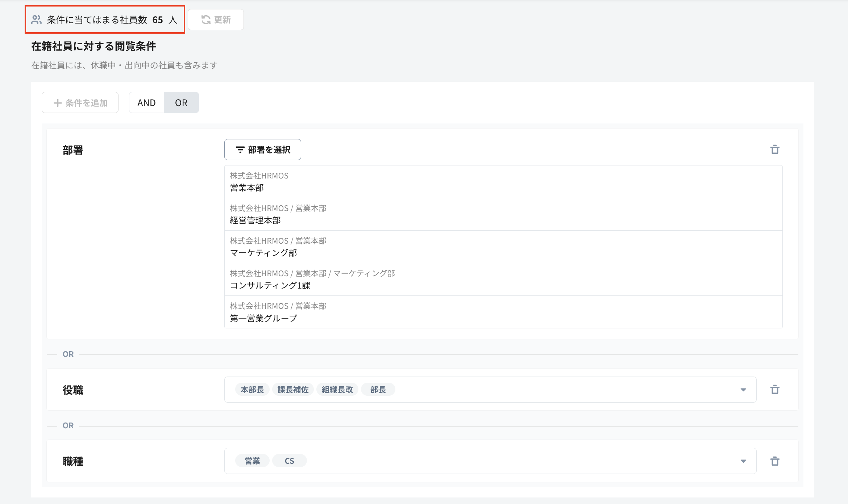Select the 営業本部 department row

[503, 182]
